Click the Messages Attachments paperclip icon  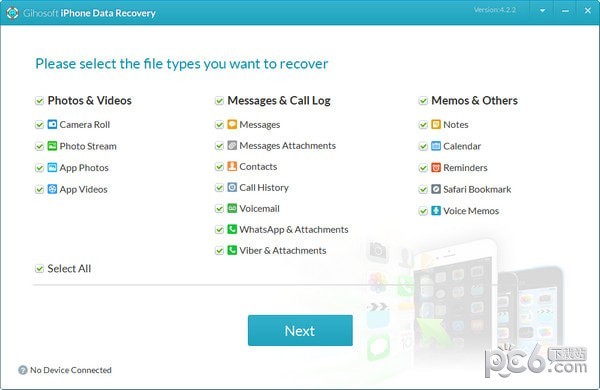[x=232, y=145]
